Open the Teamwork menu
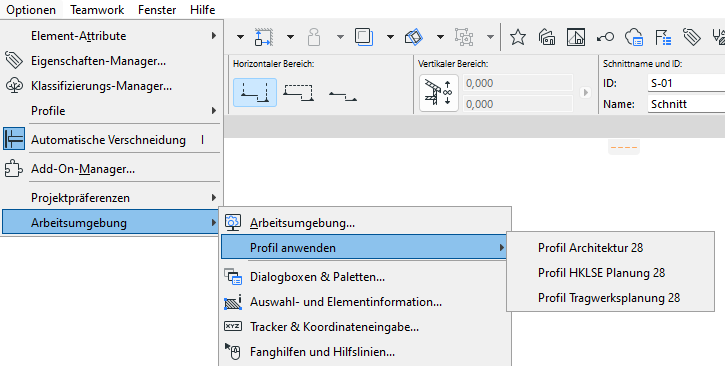This screenshot has height=366, width=725. 97,10
